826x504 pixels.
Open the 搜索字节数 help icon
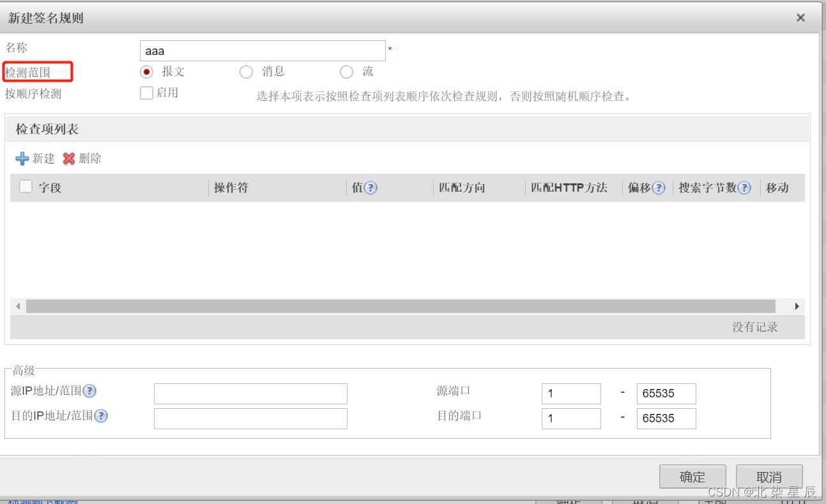[744, 187]
